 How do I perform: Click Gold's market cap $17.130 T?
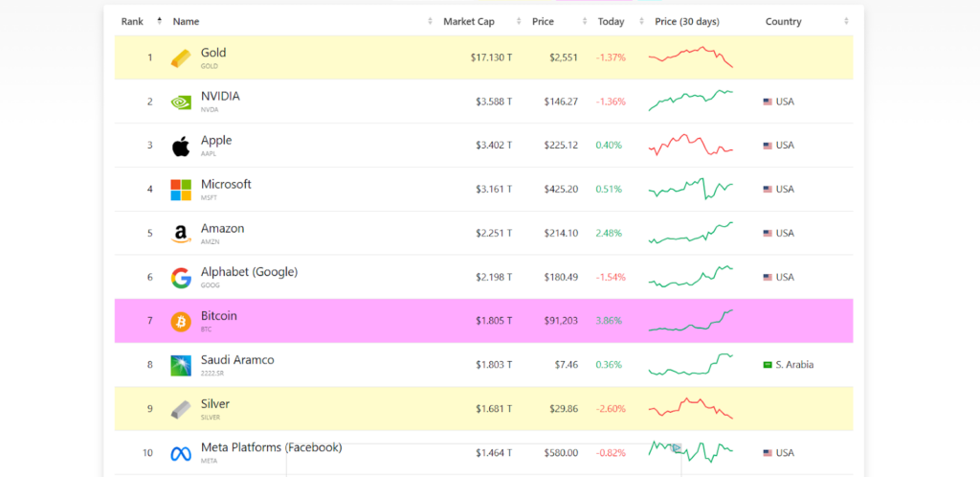pos(491,57)
